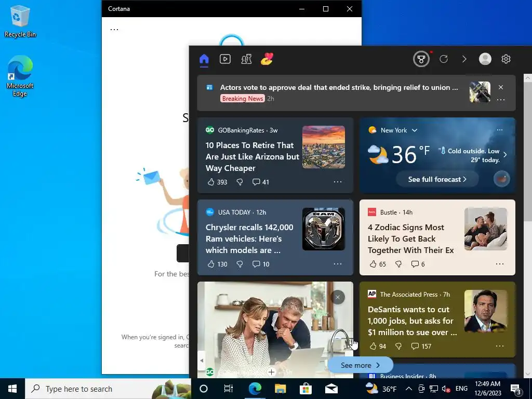Expand the cold outside weather alert chevron
532x399 pixels.
[x=505, y=155]
